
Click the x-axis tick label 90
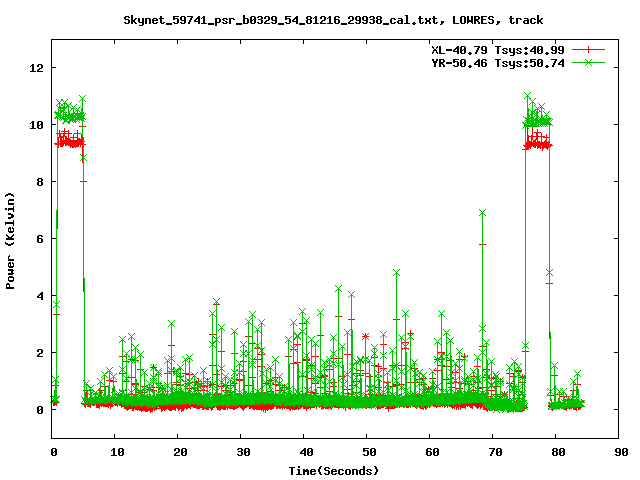click(x=621, y=452)
